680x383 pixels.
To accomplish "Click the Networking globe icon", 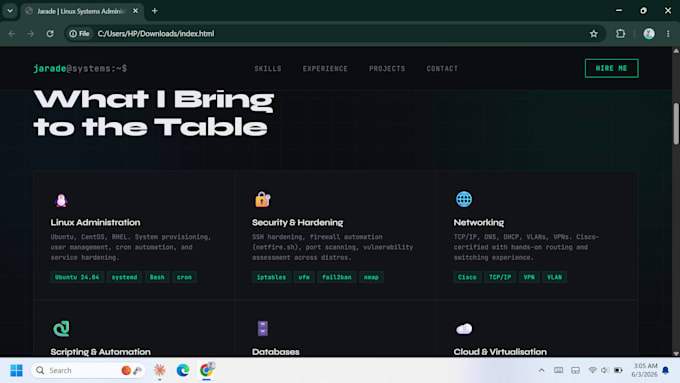I will (464, 199).
